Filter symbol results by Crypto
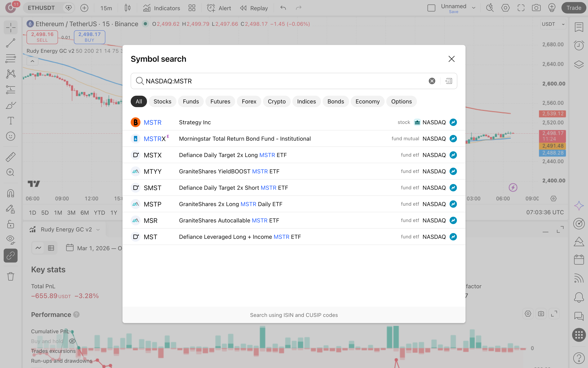The width and height of the screenshot is (588, 368). pyautogui.click(x=276, y=101)
